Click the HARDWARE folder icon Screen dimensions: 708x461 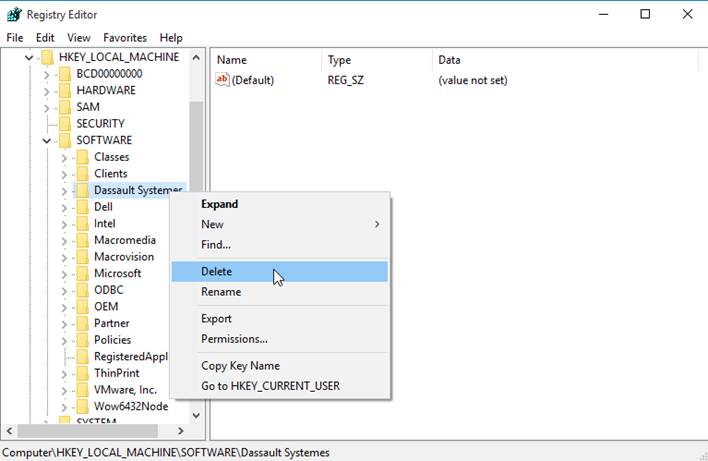coord(65,91)
